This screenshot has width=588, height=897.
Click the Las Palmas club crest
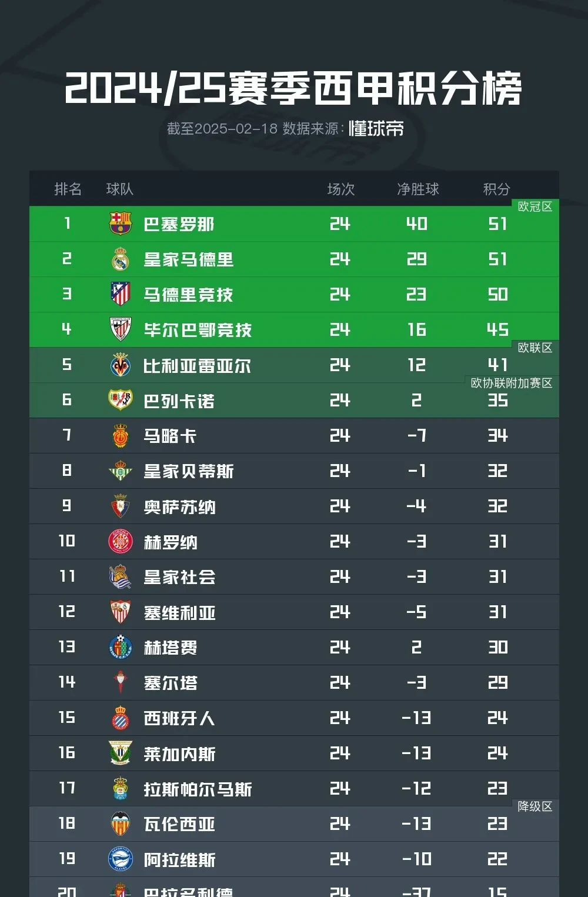121,788
